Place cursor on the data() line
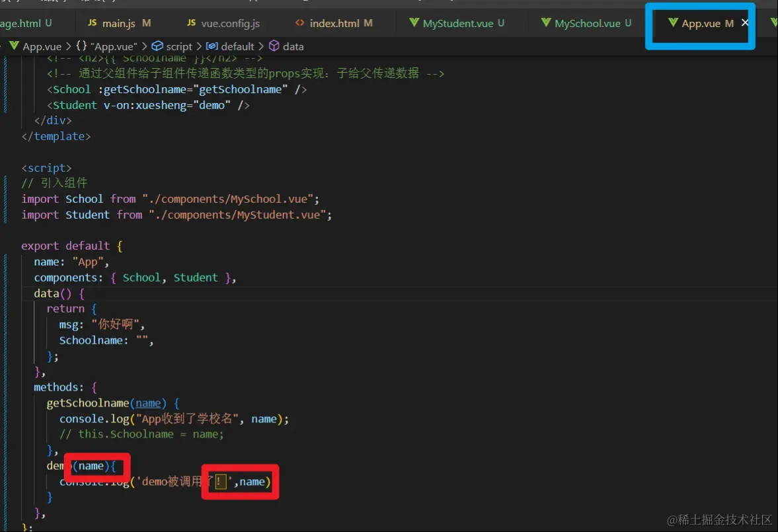Viewport: 778px width, 532px height. (x=59, y=293)
